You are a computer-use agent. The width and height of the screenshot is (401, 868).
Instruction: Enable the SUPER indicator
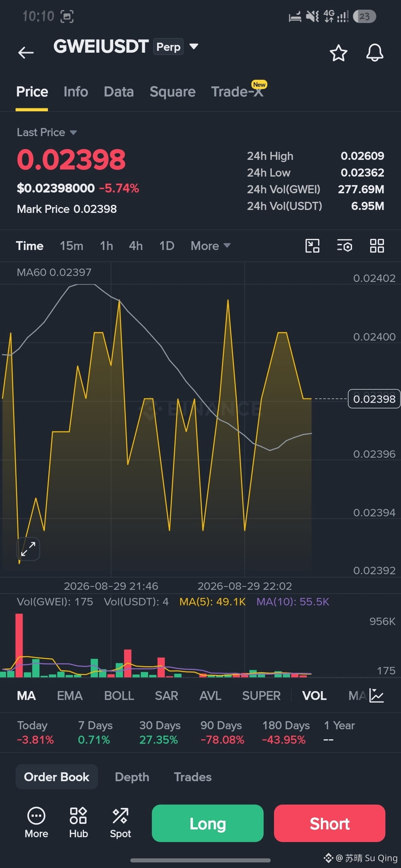tap(261, 696)
